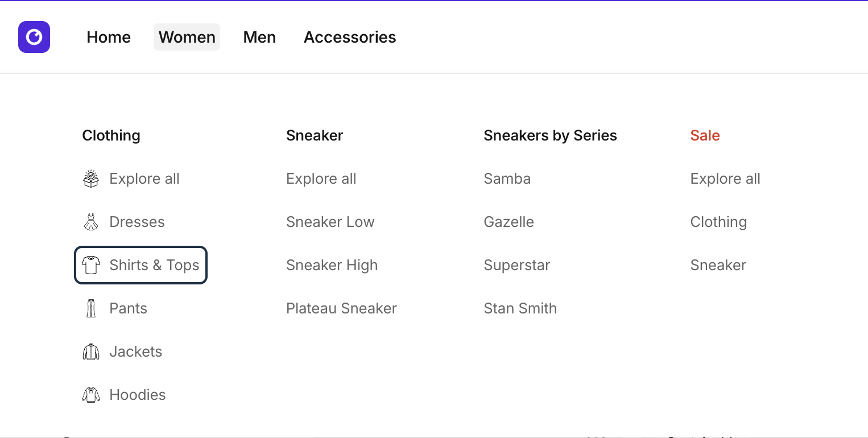Open Plateau Sneaker category
Viewport: 868px width, 438px height.
pos(341,308)
